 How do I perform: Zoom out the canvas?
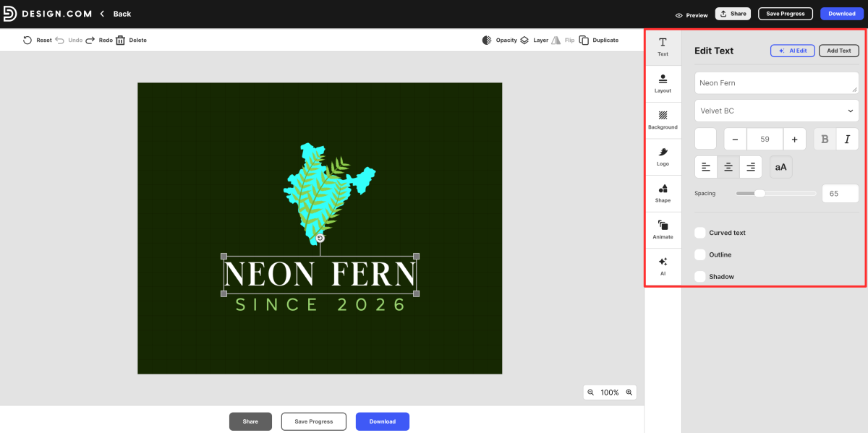point(590,392)
